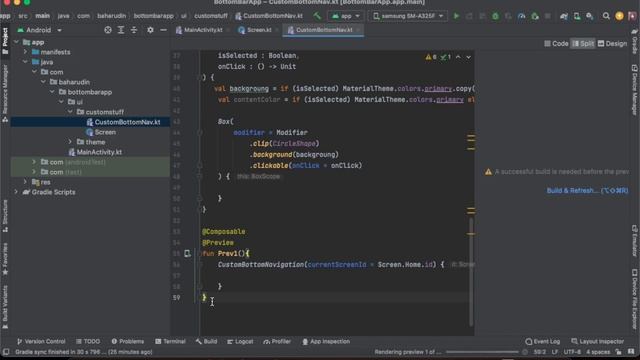Click the LF line separator status entry
Image resolution: width=640 pixels, height=360 pixels.
coord(555,352)
